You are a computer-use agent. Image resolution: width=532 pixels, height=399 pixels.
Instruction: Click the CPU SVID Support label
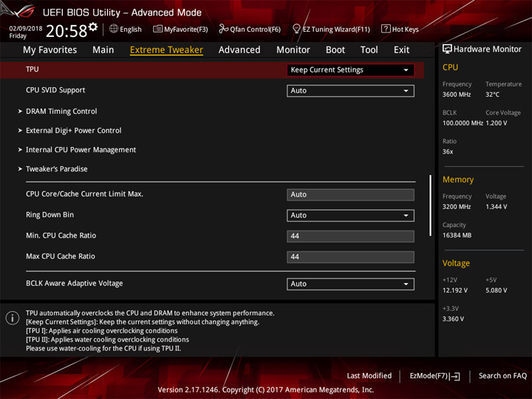pos(55,90)
